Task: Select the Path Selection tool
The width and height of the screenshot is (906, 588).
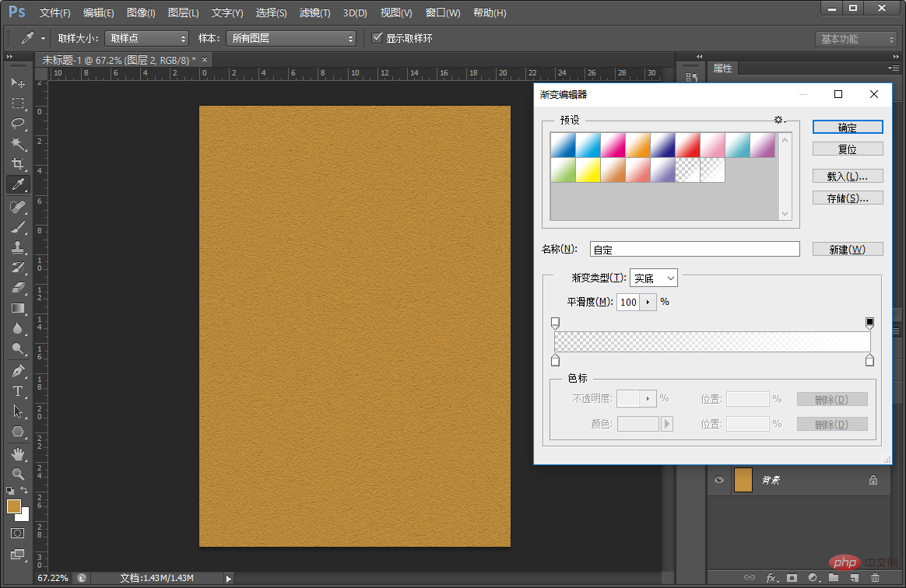Action: click(18, 411)
